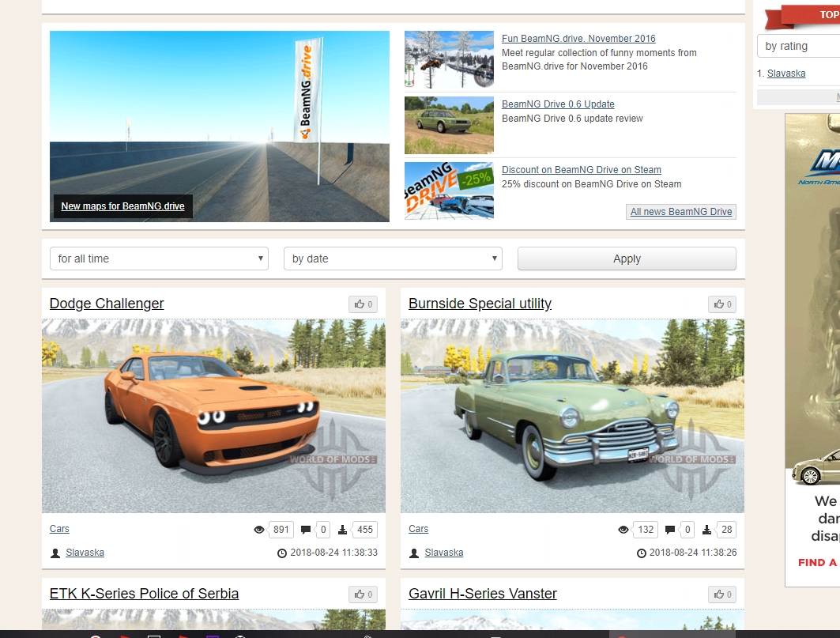Open Dodge Challenger mod title link

point(107,304)
